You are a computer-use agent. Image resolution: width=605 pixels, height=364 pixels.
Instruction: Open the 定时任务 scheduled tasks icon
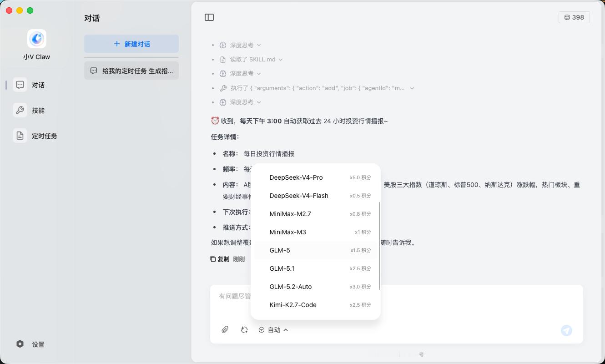click(20, 136)
